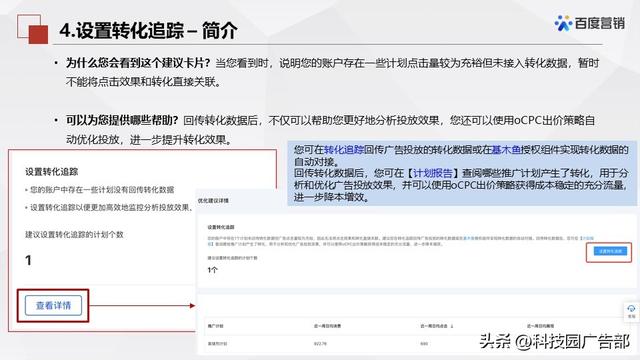Open the 基木鱼 link in the blue note
640x360 pixels.
click(x=506, y=150)
